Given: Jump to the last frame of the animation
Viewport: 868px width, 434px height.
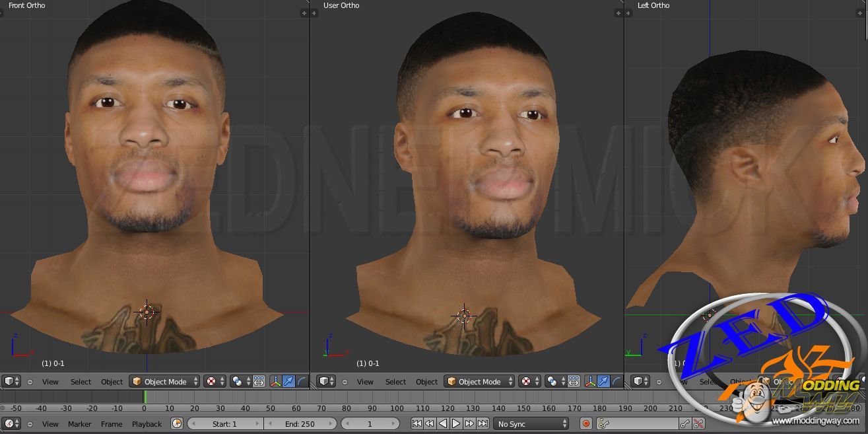Looking at the screenshot, I should pyautogui.click(x=483, y=424).
